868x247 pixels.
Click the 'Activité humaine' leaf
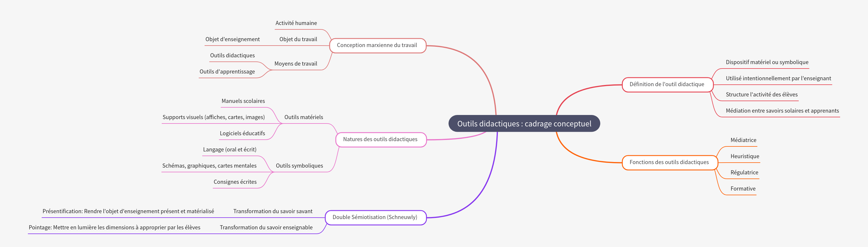pos(296,23)
